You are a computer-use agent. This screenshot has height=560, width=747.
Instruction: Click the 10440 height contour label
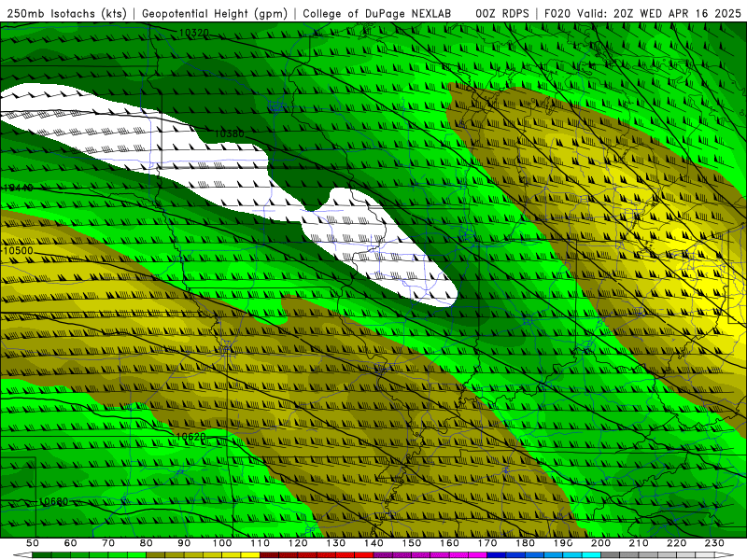(x=18, y=188)
